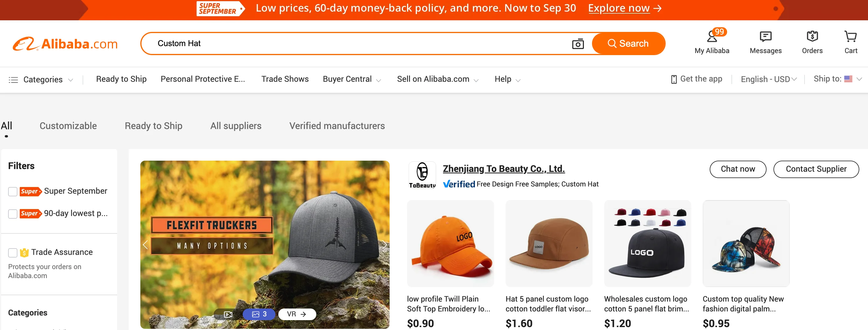Enable the Super September filter checkbox

pos(13,191)
